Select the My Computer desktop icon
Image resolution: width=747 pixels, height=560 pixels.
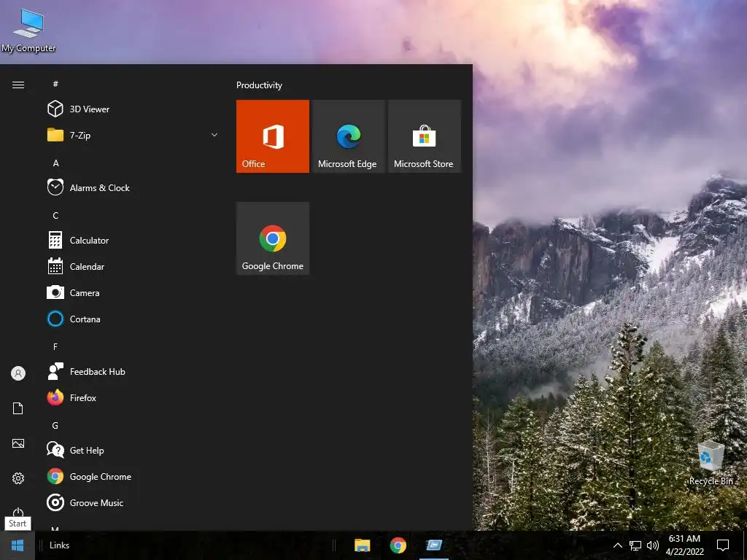click(x=28, y=31)
